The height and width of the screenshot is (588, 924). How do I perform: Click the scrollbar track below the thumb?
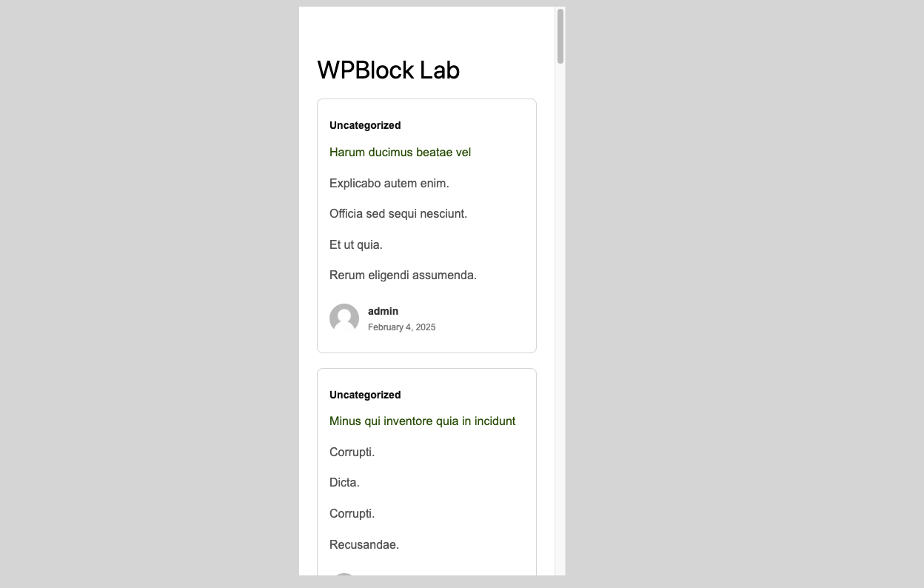click(x=560, y=318)
